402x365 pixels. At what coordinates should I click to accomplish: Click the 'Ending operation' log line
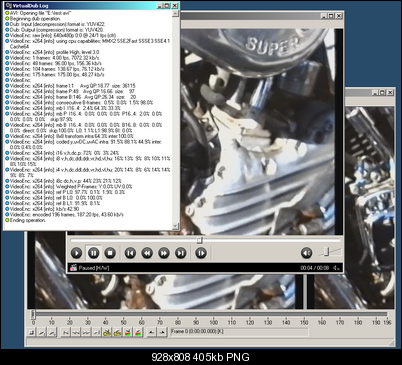click(x=28, y=220)
